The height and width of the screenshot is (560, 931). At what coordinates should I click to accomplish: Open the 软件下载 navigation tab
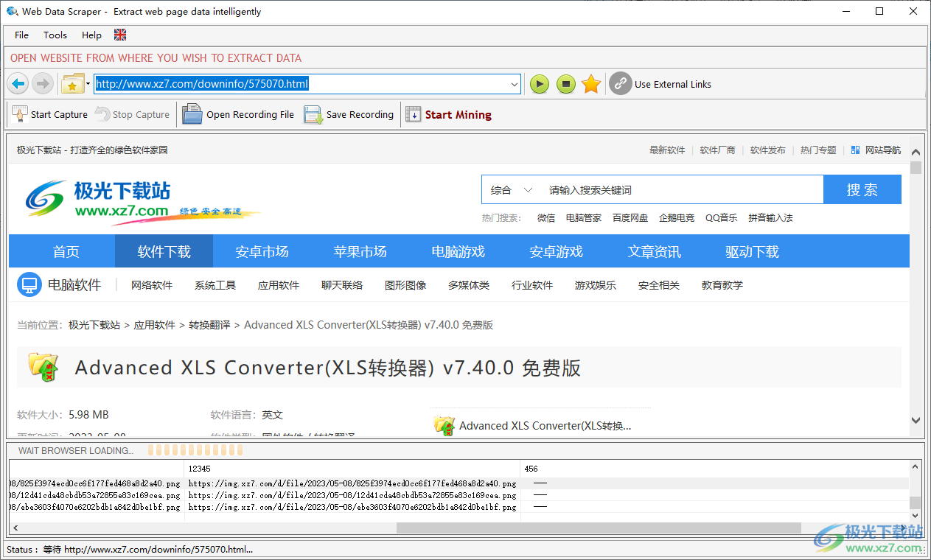(164, 251)
